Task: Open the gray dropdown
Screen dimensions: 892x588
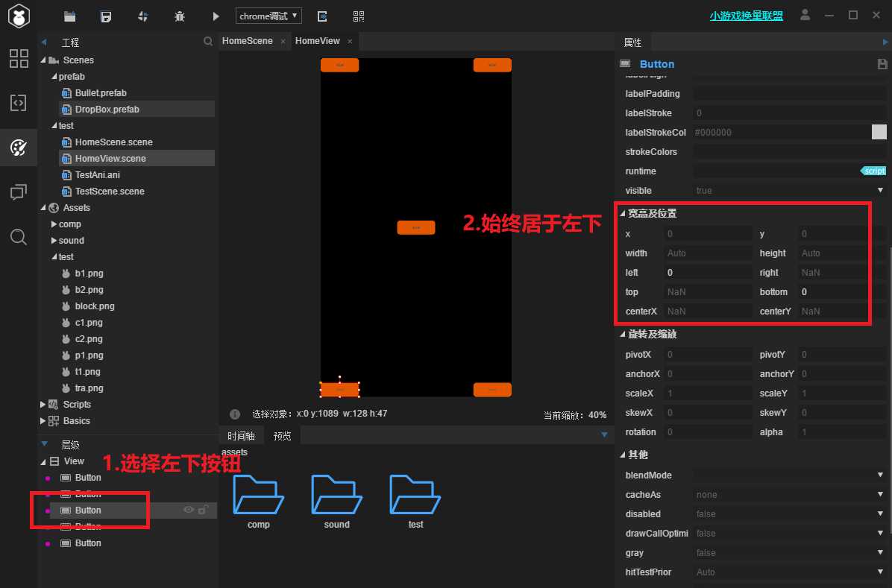Action: [789, 553]
